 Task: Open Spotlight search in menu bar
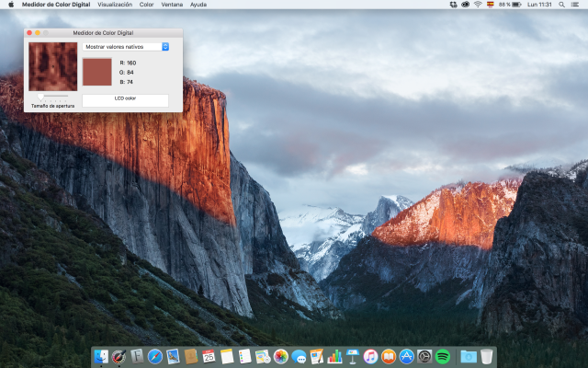pyautogui.click(x=561, y=5)
